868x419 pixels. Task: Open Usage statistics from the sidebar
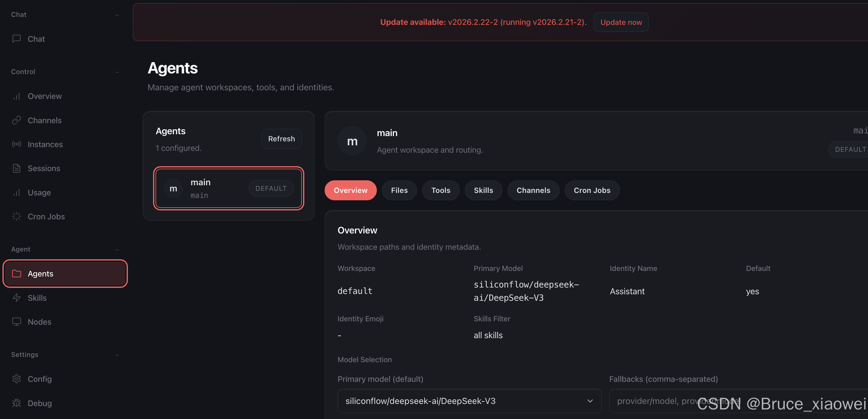click(x=17, y=192)
